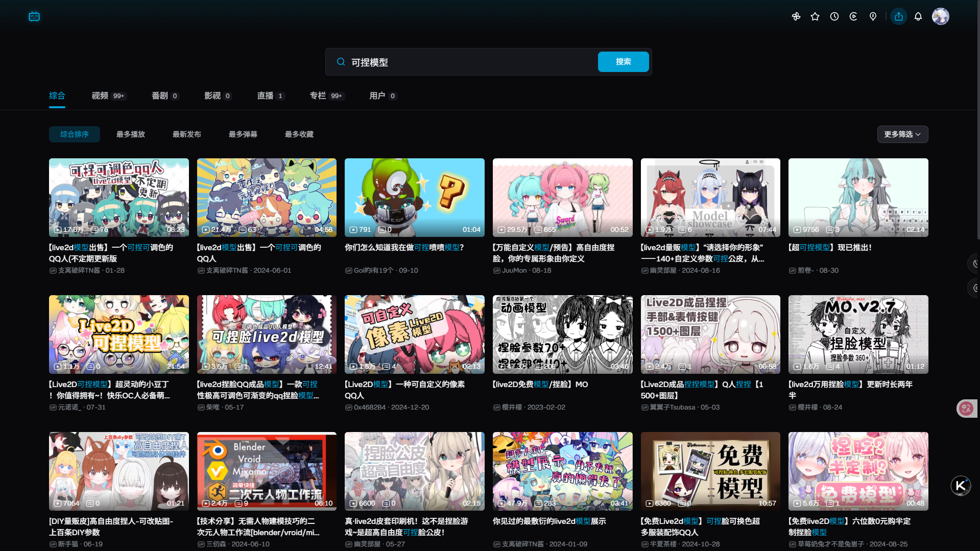
Task: Click the round K floating button
Action: [960, 486]
